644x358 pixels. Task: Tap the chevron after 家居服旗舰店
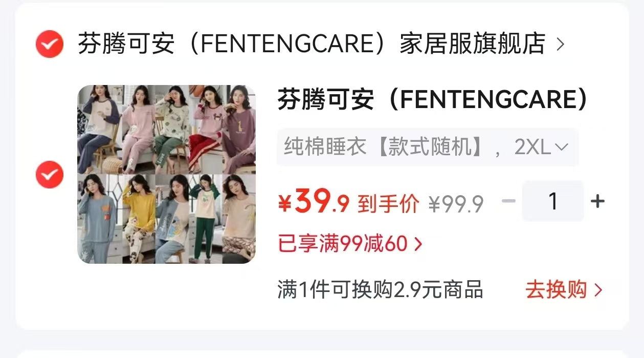tap(560, 45)
